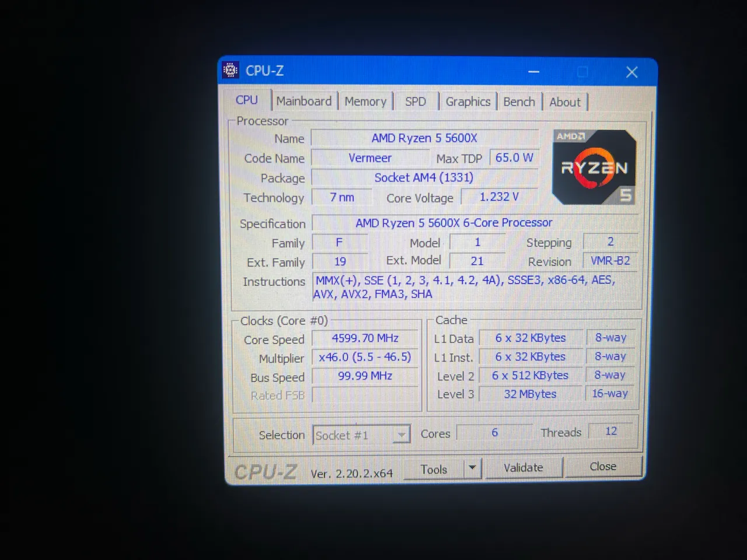The height and width of the screenshot is (560, 747).
Task: Select the SPD tab
Action: [416, 101]
